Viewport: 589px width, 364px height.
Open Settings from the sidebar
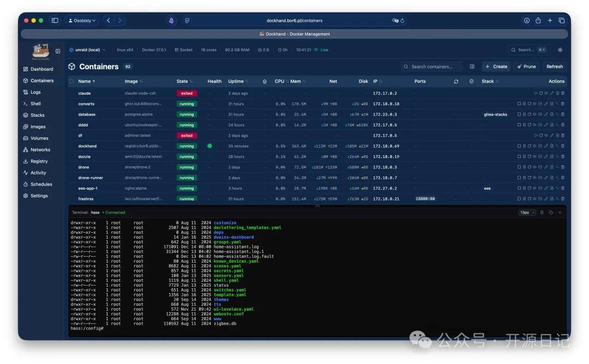35,196
